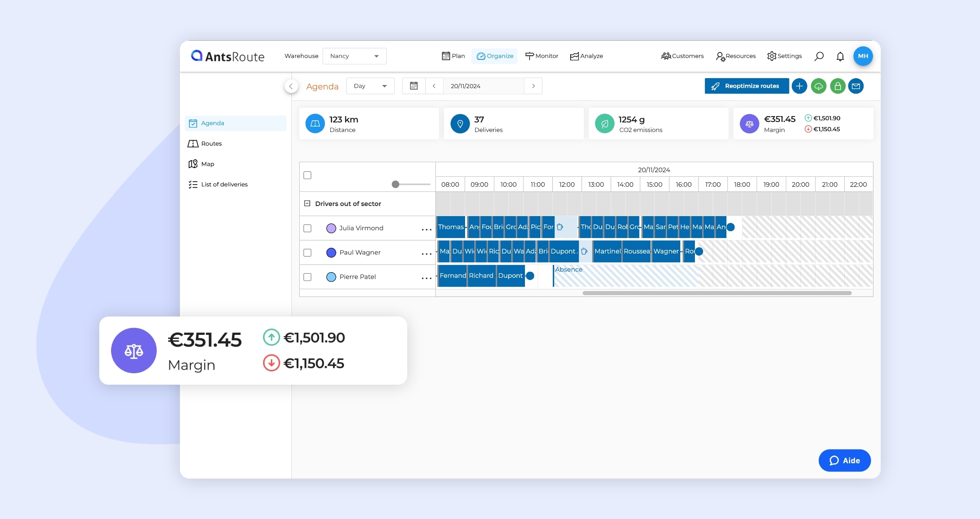Open the Nancy warehouse dropdown
980x519 pixels.
pyautogui.click(x=355, y=56)
